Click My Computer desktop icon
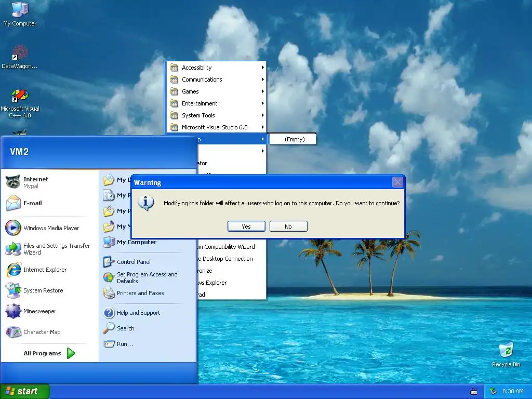Viewport: 532px width, 399px height. coord(20,14)
